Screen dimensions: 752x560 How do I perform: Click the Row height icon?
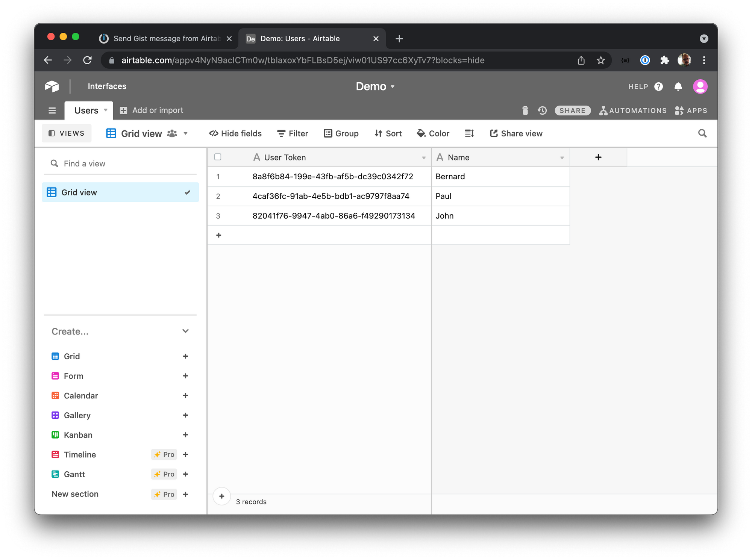pyautogui.click(x=469, y=133)
